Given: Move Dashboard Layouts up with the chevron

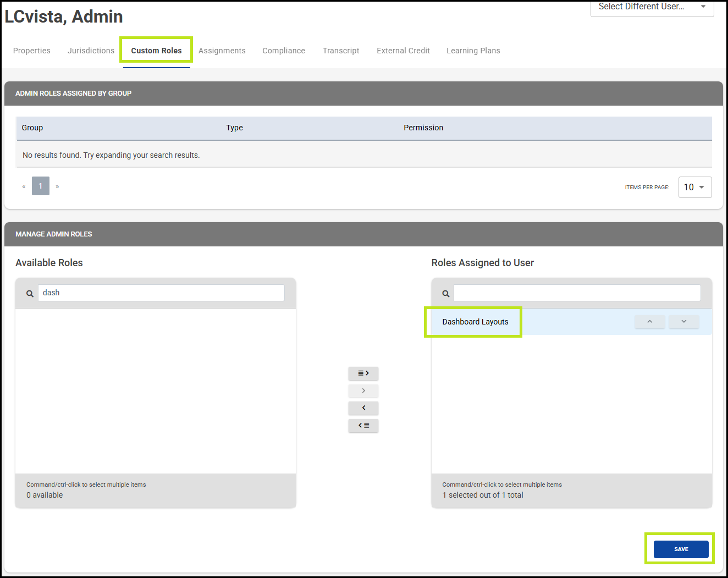Looking at the screenshot, I should coord(649,322).
